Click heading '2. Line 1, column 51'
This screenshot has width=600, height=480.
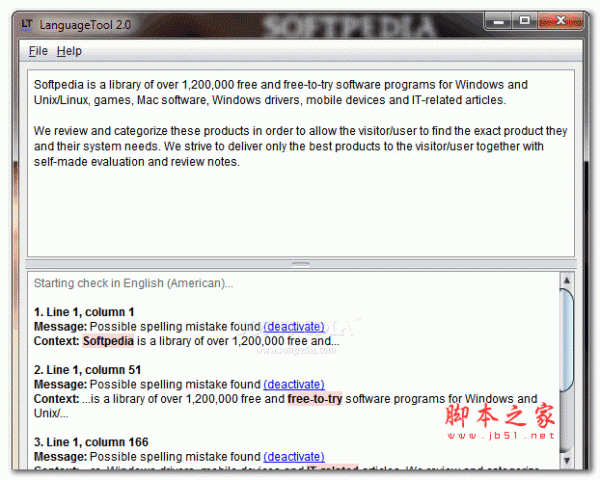(x=87, y=370)
